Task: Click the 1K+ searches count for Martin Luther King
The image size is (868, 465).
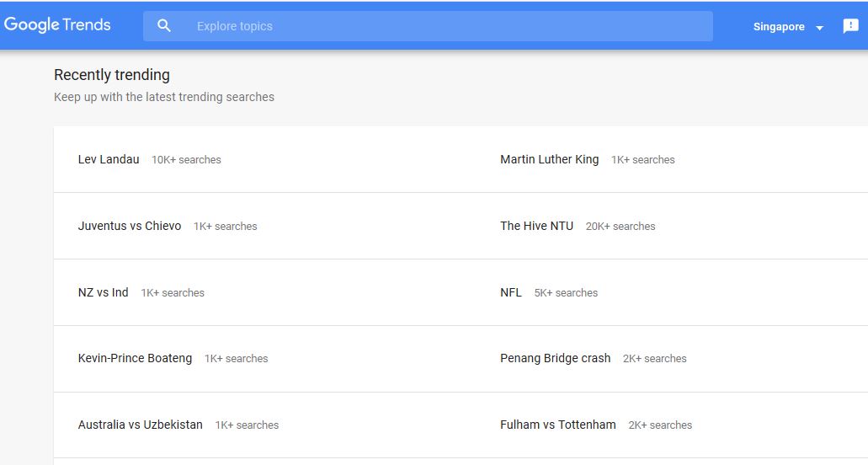Action: click(642, 160)
